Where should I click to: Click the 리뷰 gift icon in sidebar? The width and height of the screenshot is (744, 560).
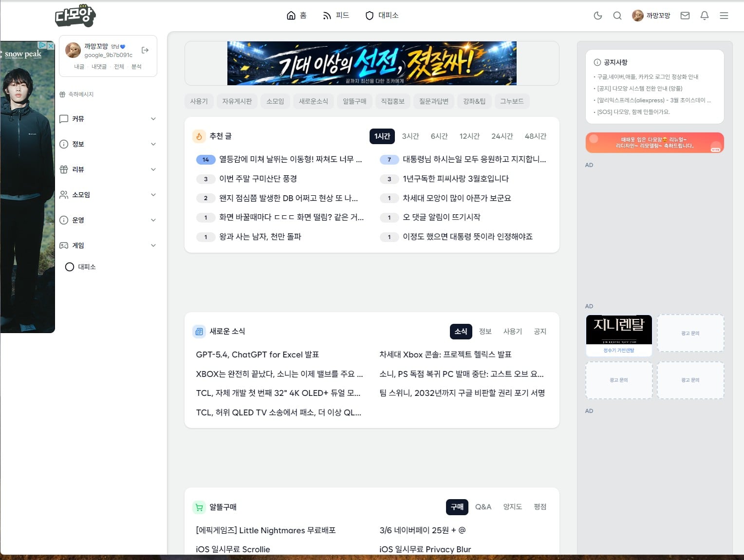[x=64, y=169]
